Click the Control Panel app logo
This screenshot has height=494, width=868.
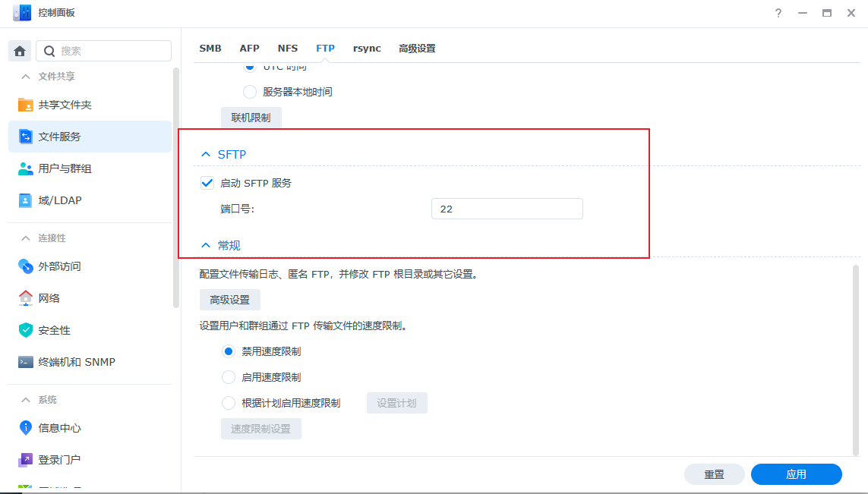click(22, 13)
